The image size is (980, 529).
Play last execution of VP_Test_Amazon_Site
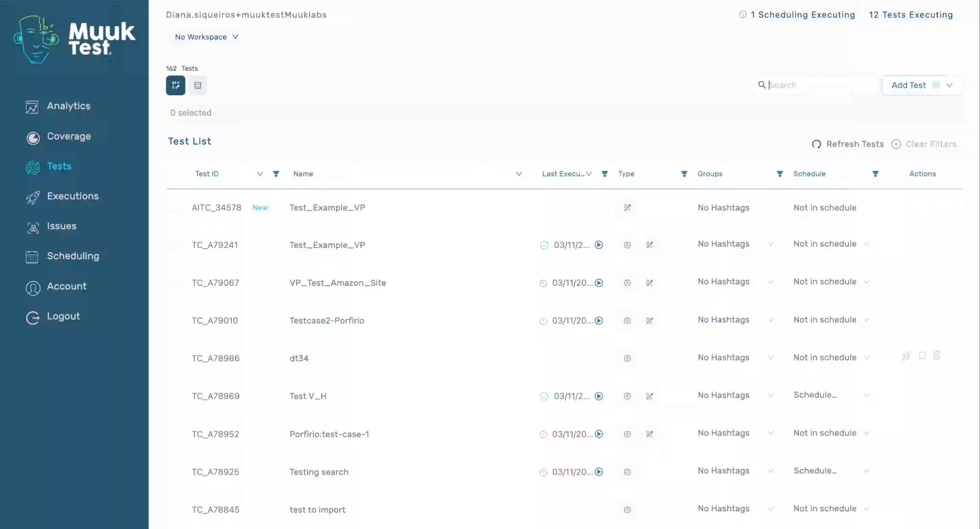(599, 283)
